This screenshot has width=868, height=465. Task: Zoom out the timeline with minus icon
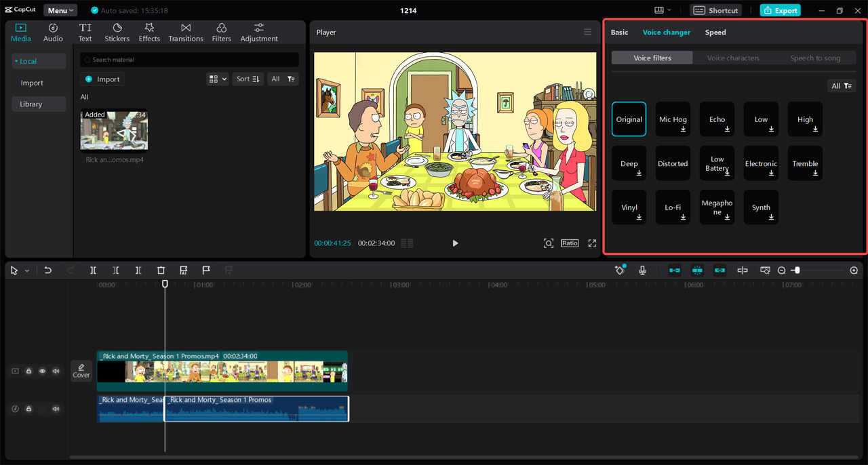(781, 270)
